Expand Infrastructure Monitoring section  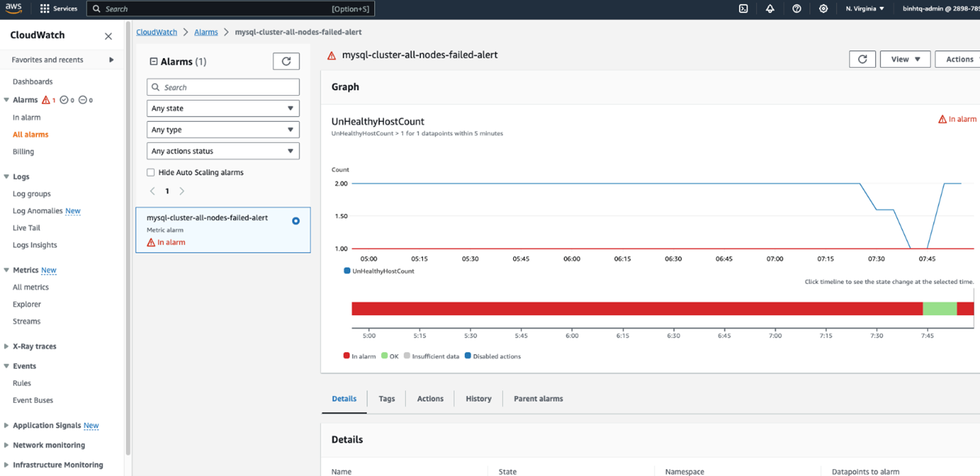[x=7, y=465]
